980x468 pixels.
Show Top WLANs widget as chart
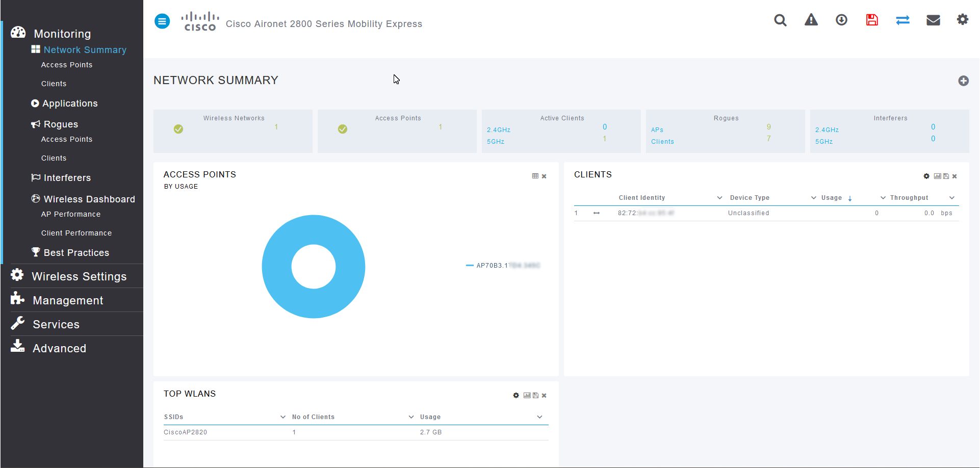click(527, 395)
